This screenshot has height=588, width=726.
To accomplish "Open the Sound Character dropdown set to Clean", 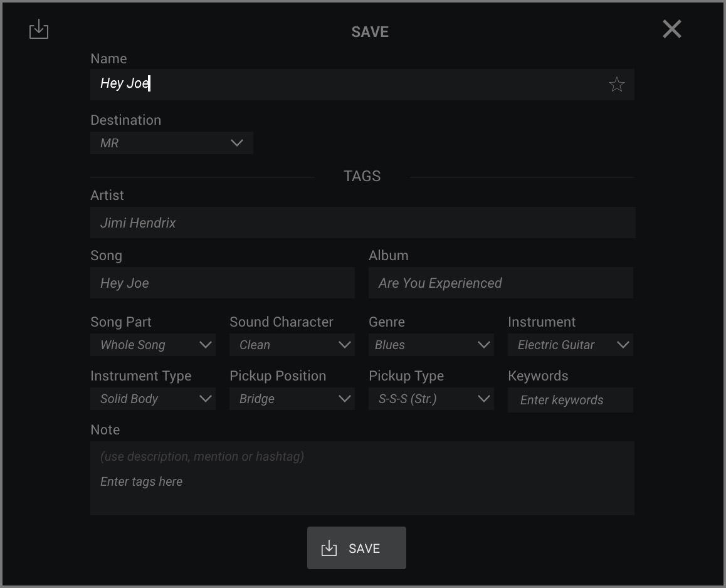I will point(292,345).
